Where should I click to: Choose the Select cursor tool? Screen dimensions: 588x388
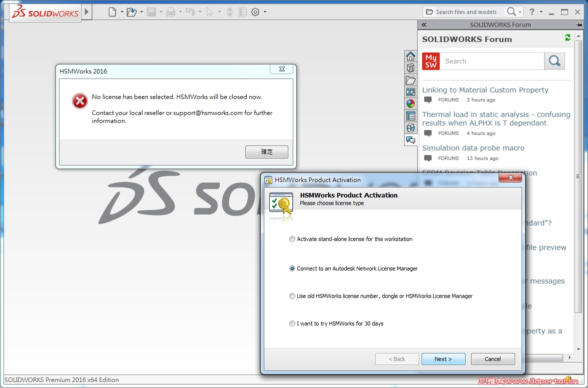(210, 12)
